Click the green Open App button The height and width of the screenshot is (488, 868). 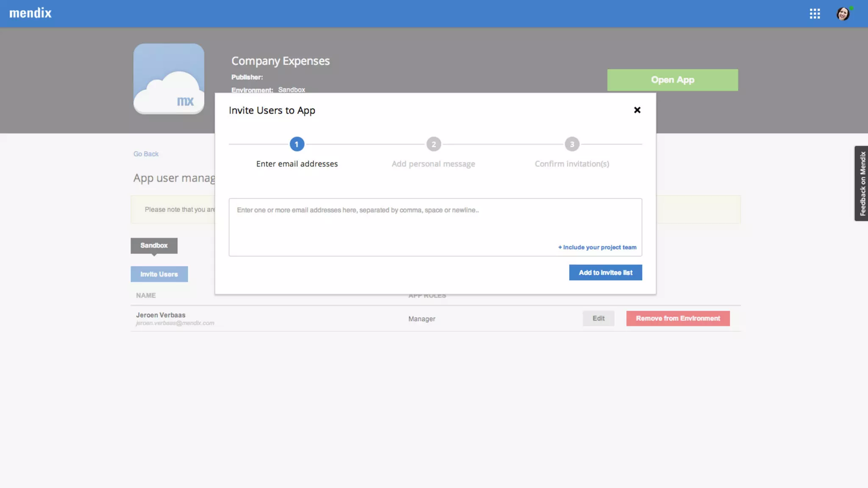tap(672, 80)
